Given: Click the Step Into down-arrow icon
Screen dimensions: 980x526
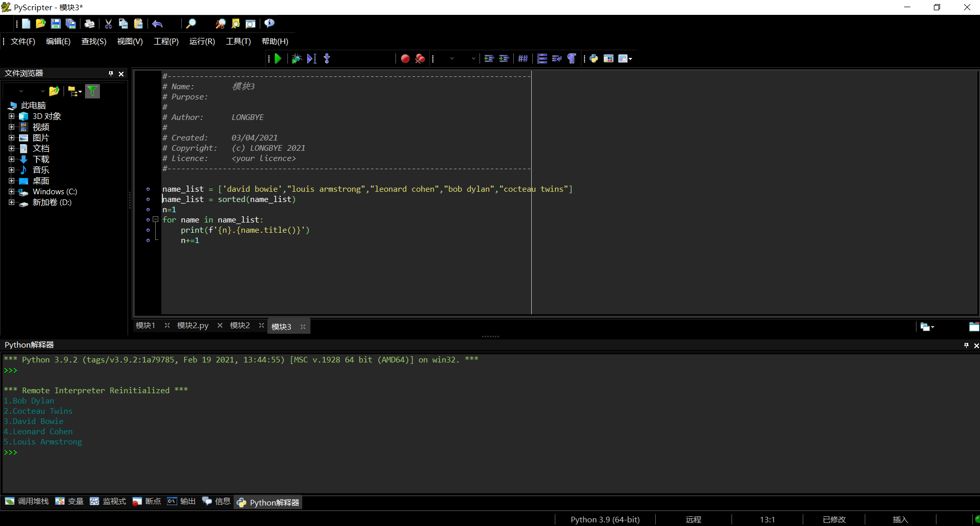Looking at the screenshot, I should click(x=327, y=58).
